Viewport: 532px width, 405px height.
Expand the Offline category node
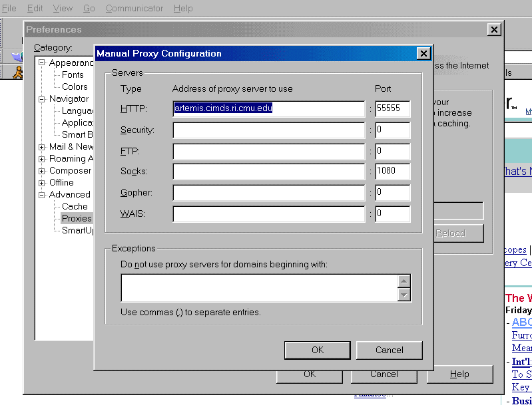tap(42, 183)
